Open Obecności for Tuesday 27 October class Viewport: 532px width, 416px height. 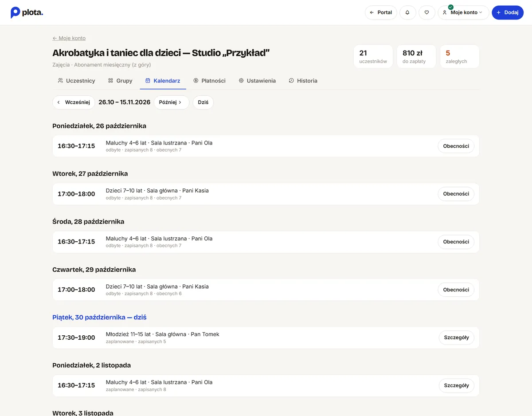(456, 194)
